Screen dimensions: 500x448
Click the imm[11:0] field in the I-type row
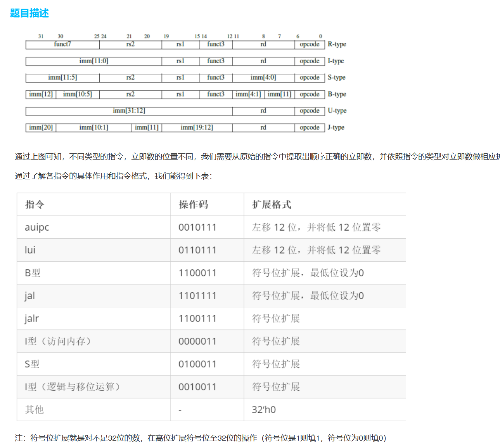tap(93, 61)
